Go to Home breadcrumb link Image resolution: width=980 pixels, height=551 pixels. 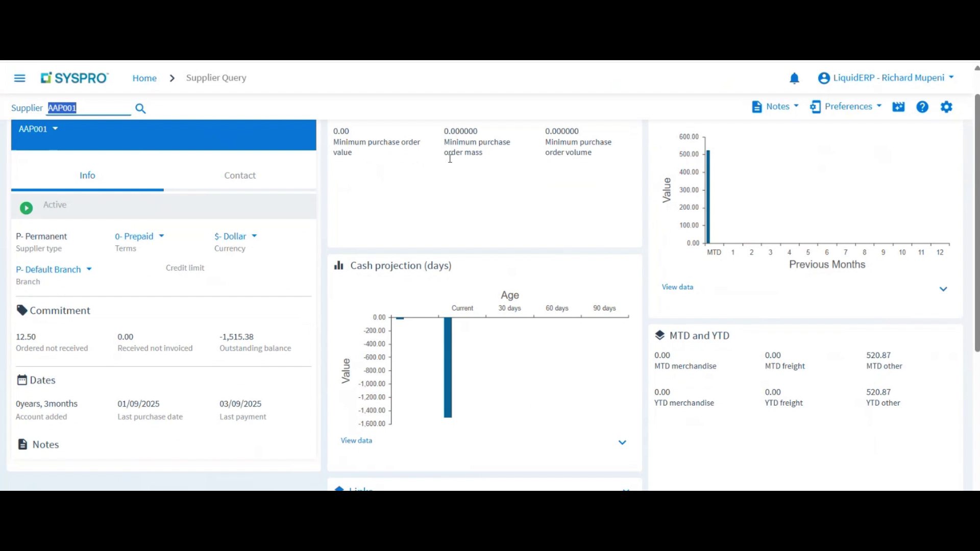coord(144,78)
